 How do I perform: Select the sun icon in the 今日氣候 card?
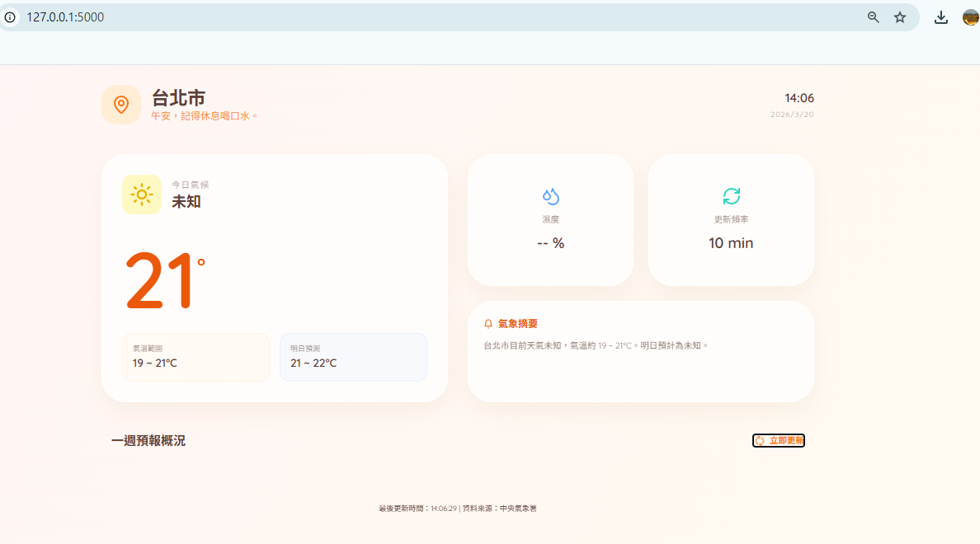pos(142,195)
